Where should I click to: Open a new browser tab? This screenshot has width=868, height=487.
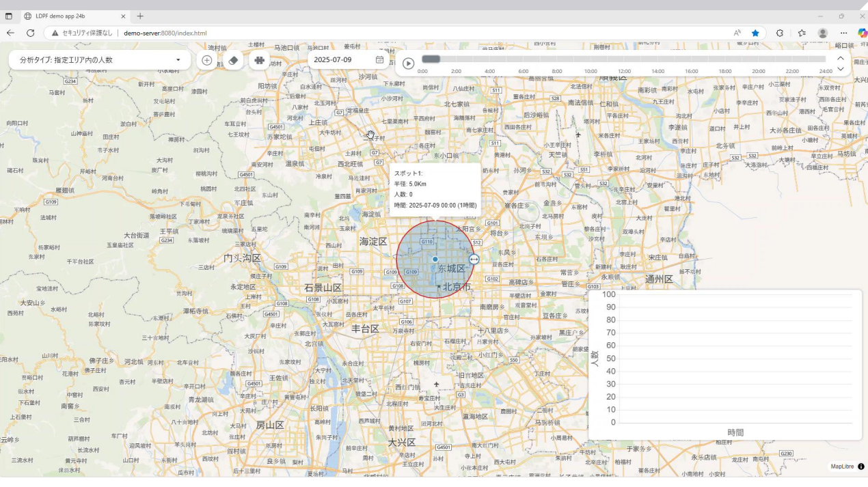140,16
